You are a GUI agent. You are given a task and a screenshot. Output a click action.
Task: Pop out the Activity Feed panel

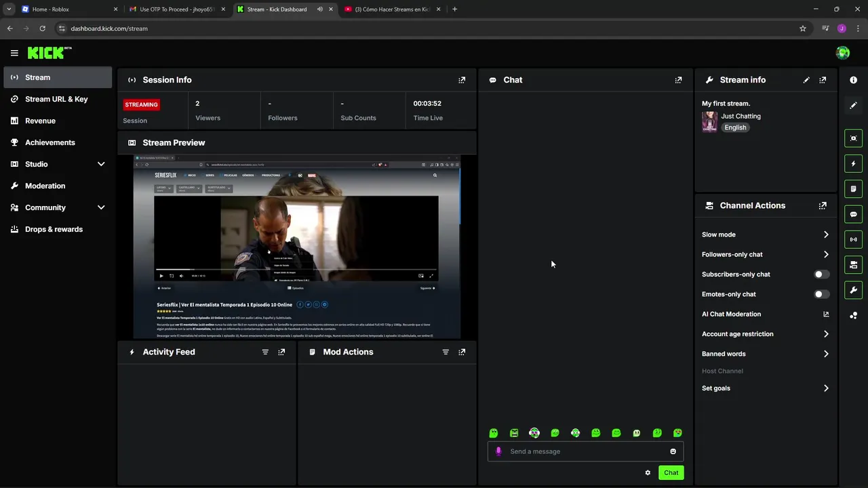(x=281, y=352)
